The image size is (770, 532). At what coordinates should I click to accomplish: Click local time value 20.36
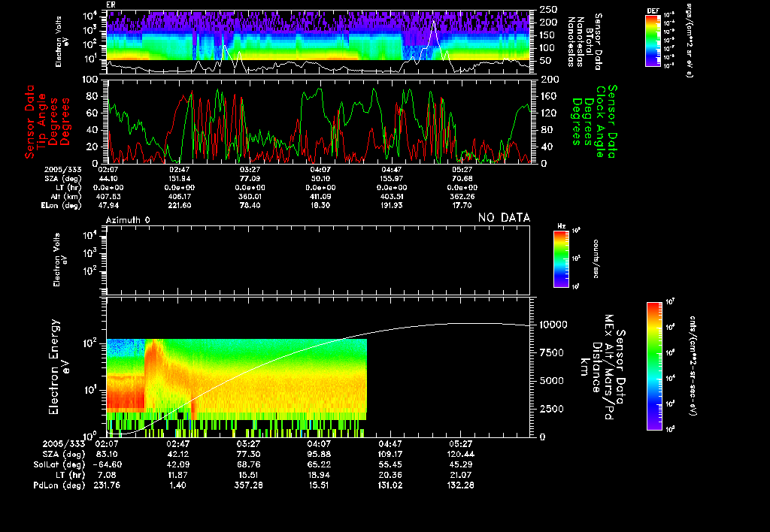[x=390, y=475]
